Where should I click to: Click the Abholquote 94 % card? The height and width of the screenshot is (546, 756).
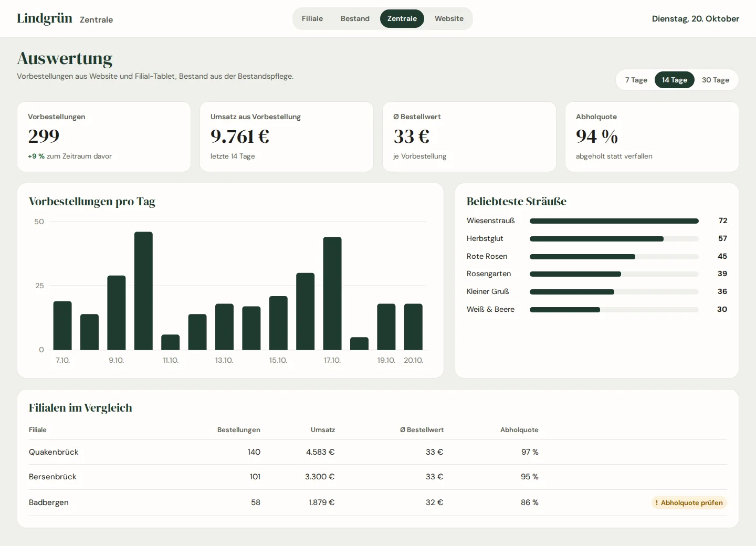tap(652, 136)
